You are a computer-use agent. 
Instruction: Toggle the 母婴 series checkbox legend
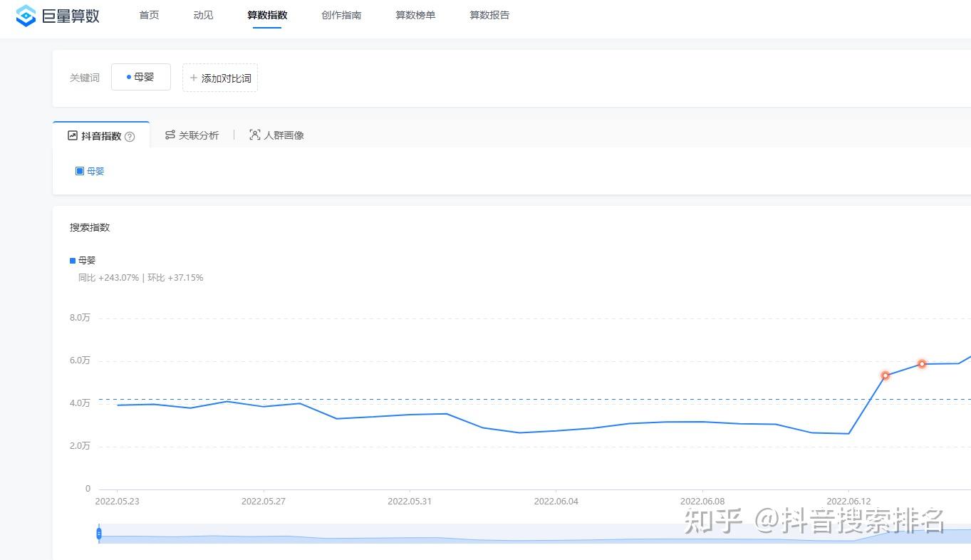click(x=80, y=171)
